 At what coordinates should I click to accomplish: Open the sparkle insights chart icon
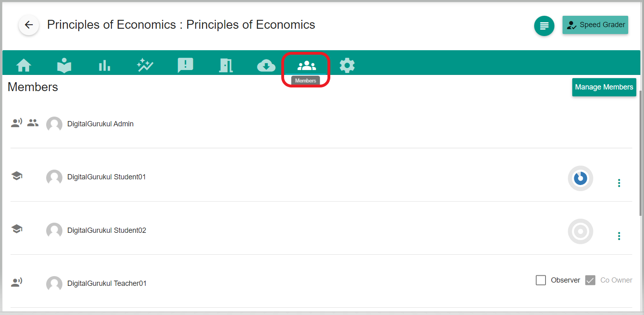pos(145,65)
